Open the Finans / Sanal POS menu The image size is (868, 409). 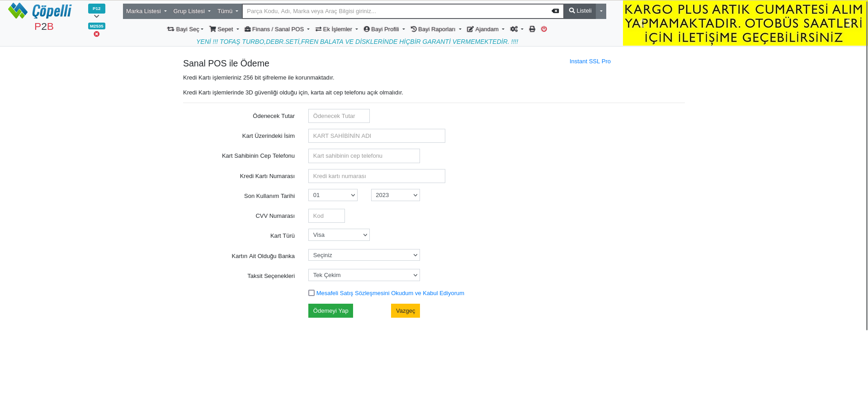tap(277, 29)
